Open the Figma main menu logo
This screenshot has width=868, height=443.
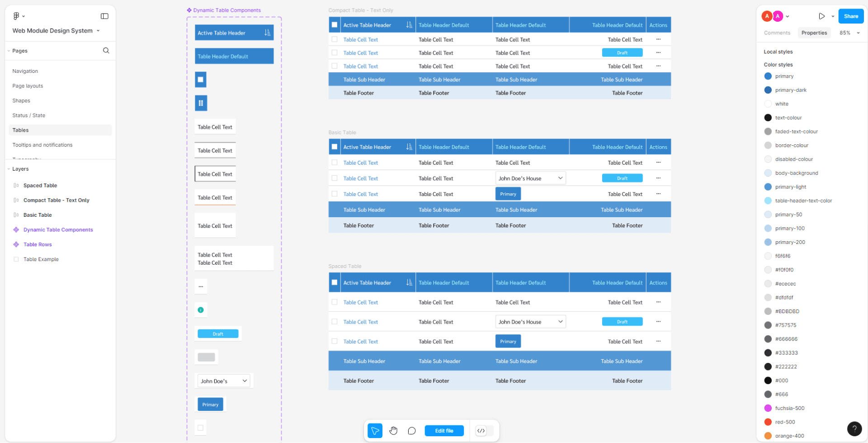point(15,16)
